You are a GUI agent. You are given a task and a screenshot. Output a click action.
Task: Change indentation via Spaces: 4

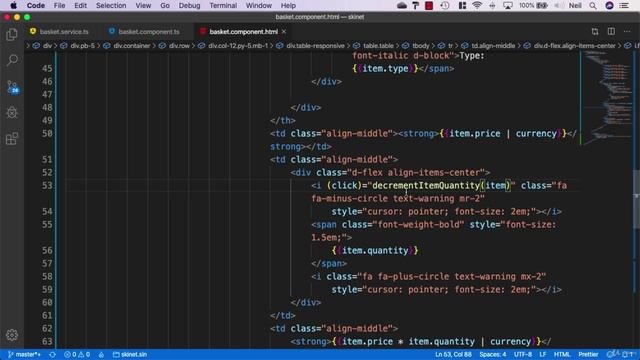click(x=493, y=354)
